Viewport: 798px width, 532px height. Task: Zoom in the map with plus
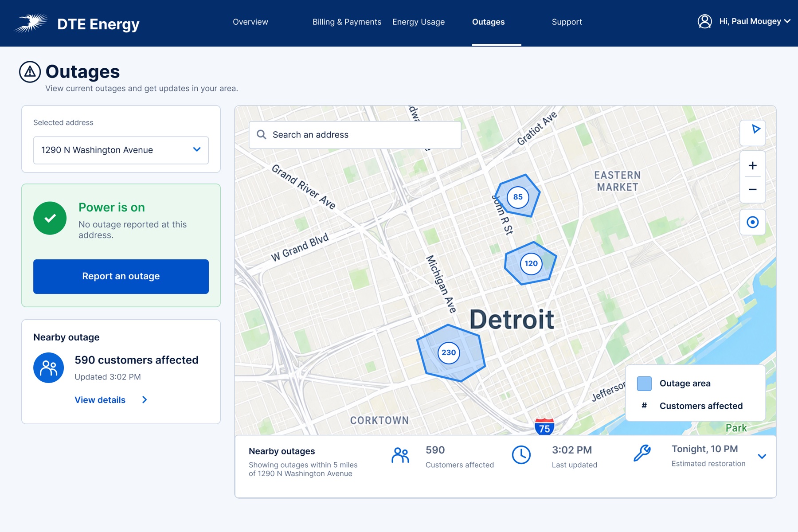tap(752, 165)
